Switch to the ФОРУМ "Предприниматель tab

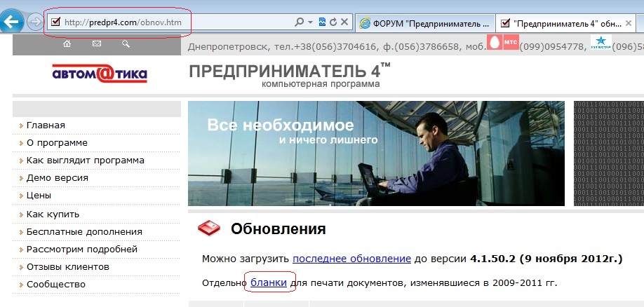click(x=424, y=24)
